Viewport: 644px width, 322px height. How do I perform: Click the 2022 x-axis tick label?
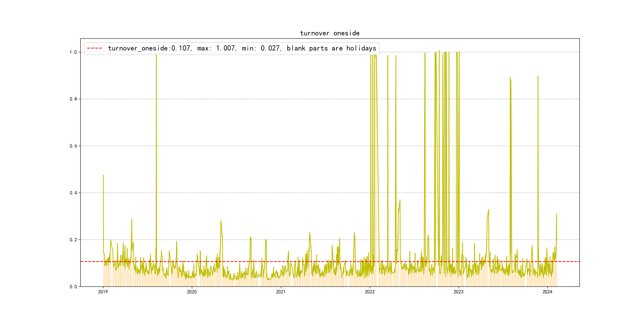(x=370, y=292)
